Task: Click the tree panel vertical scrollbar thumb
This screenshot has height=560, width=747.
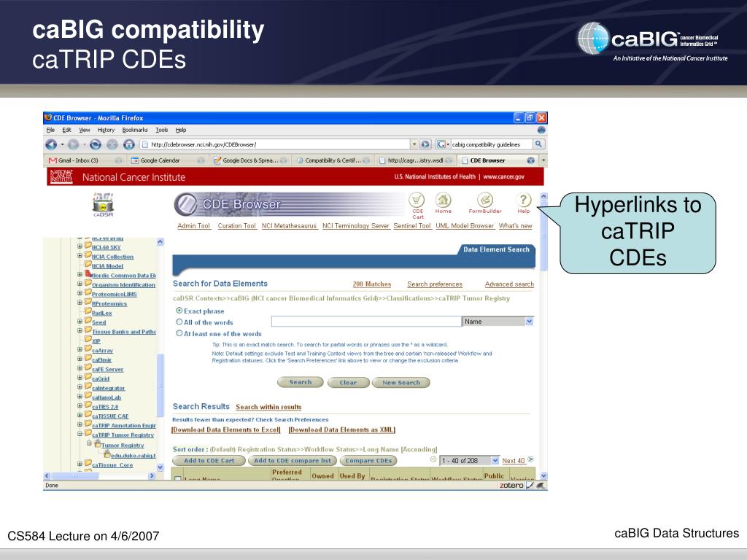Action: click(160, 385)
